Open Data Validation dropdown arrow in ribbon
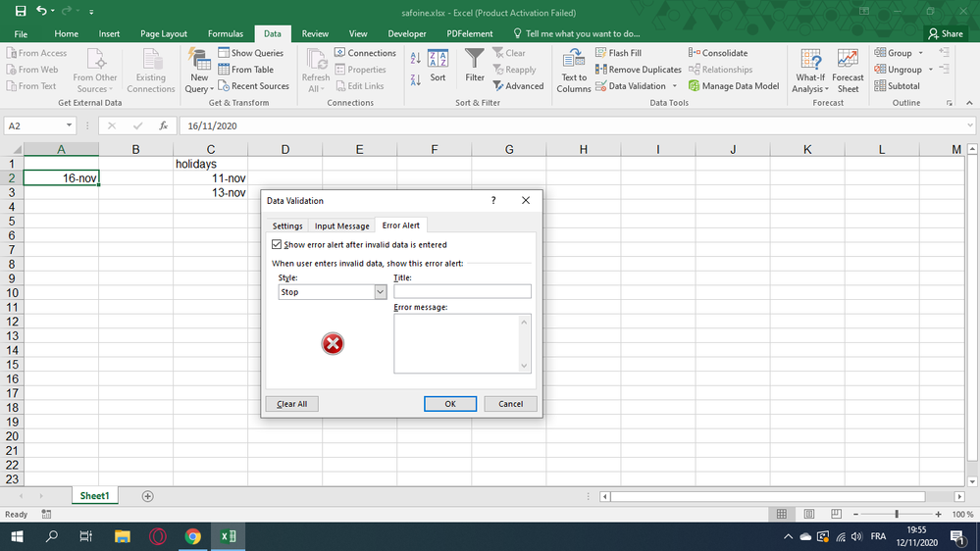The image size is (980, 551). click(x=674, y=86)
